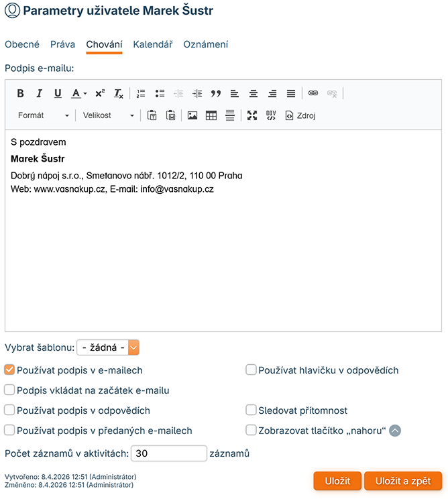Check Sledovat přítomnost
The image size is (448, 499).
pyautogui.click(x=251, y=410)
